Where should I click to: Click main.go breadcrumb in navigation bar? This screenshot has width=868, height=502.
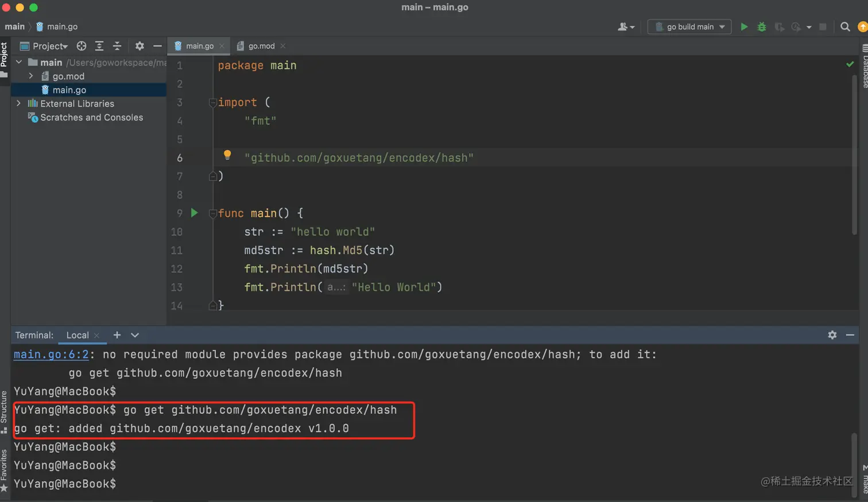click(57, 26)
